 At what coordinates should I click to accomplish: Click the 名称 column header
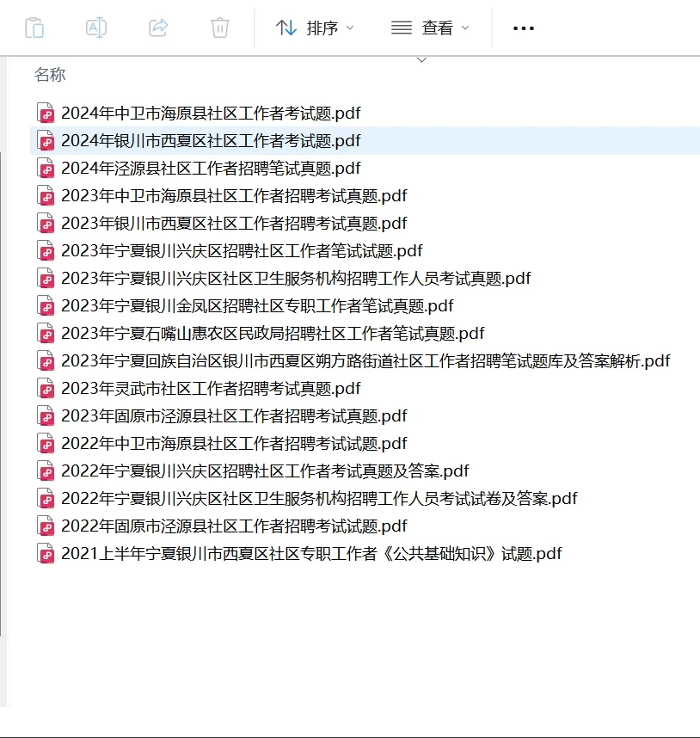click(x=50, y=74)
